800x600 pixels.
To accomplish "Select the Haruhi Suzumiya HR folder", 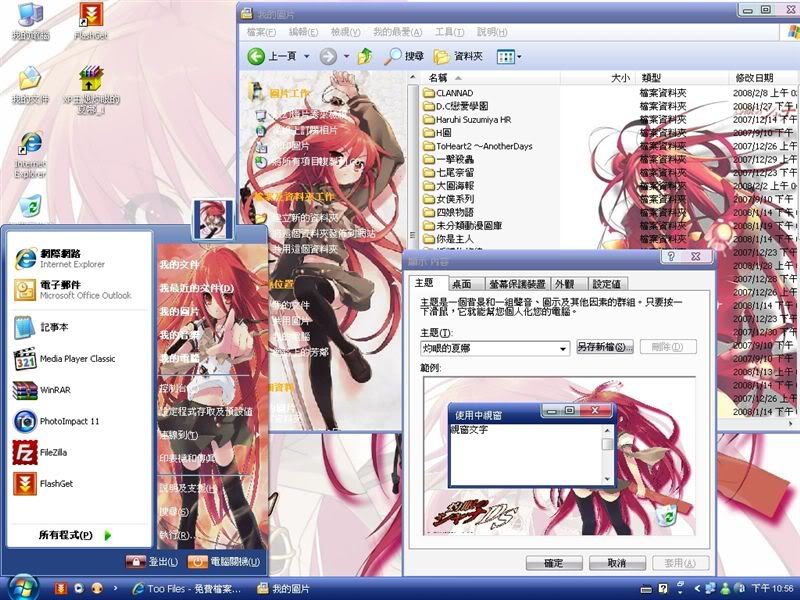I will click(467, 119).
